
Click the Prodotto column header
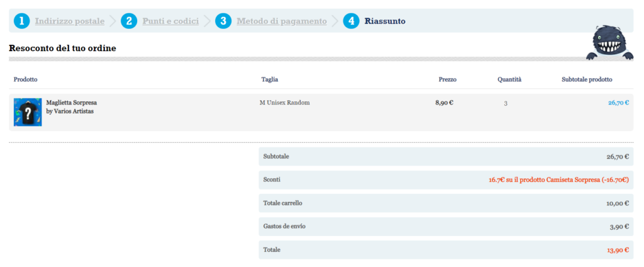click(26, 79)
